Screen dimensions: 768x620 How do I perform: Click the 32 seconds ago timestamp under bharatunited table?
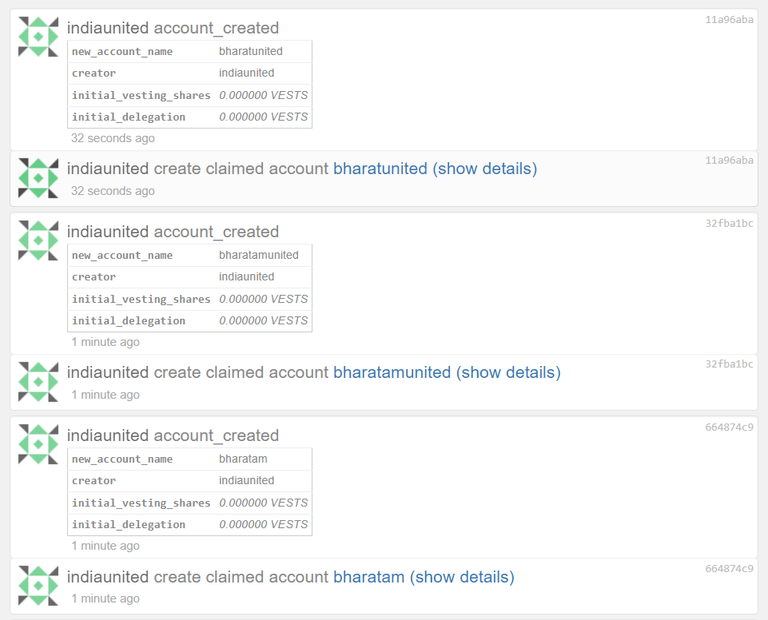pyautogui.click(x=113, y=138)
